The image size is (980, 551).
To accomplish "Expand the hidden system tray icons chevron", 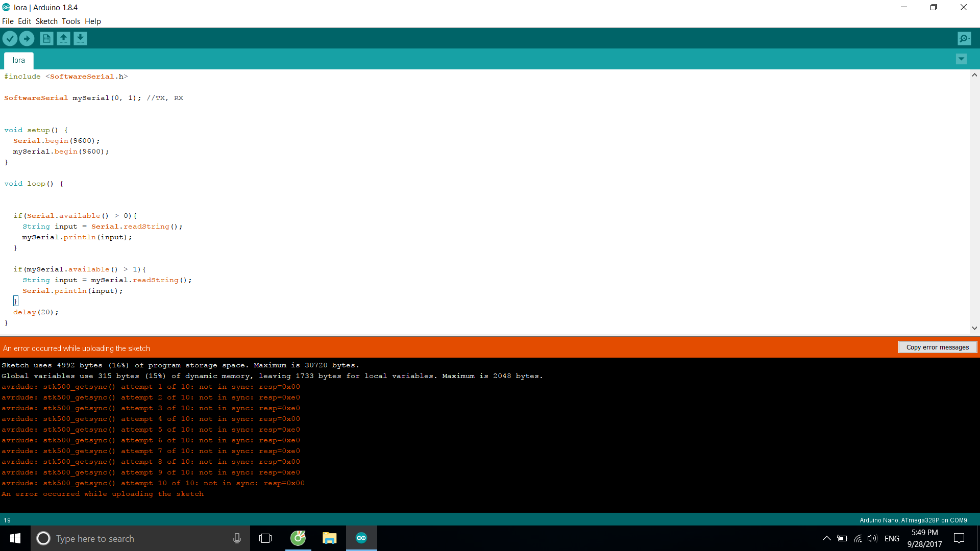I will [826, 538].
